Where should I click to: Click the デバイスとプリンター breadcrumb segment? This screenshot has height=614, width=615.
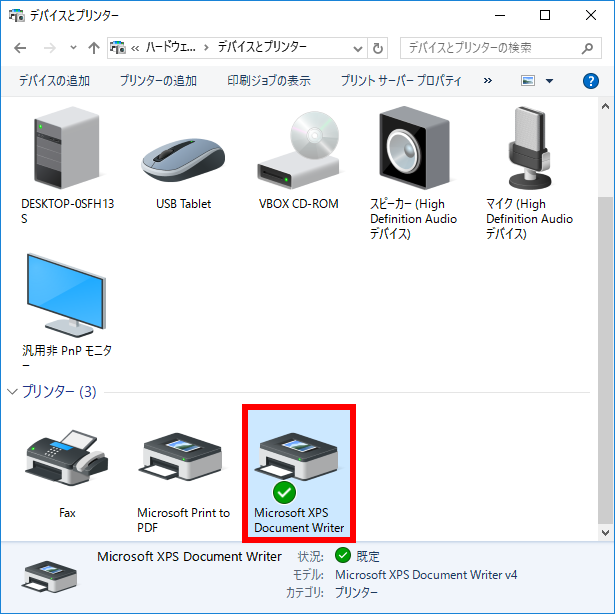(262, 48)
